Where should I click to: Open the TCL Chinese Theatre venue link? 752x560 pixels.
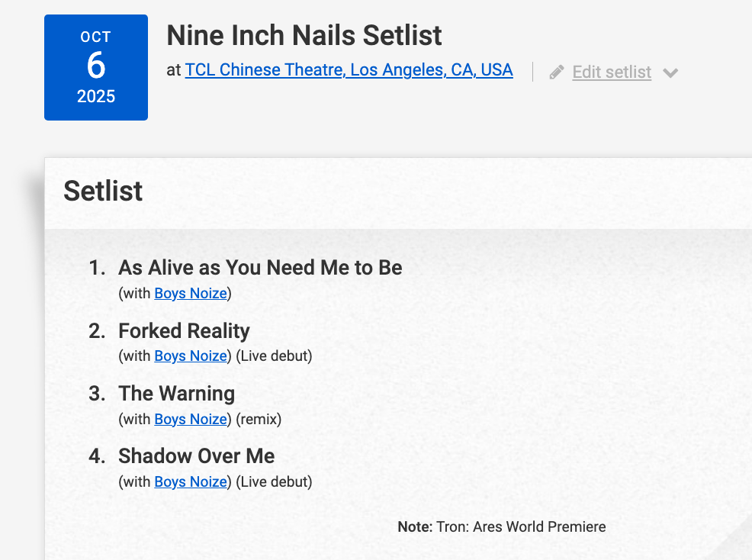click(349, 70)
